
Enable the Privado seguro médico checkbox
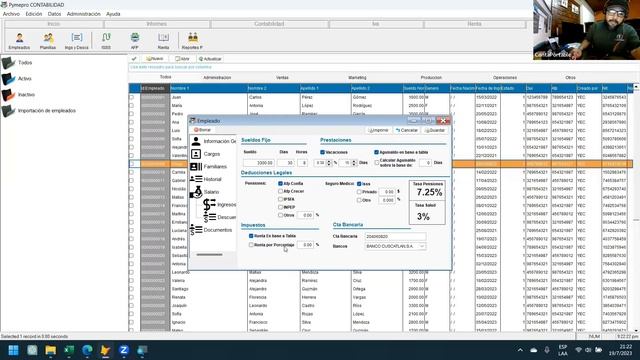[359, 191]
